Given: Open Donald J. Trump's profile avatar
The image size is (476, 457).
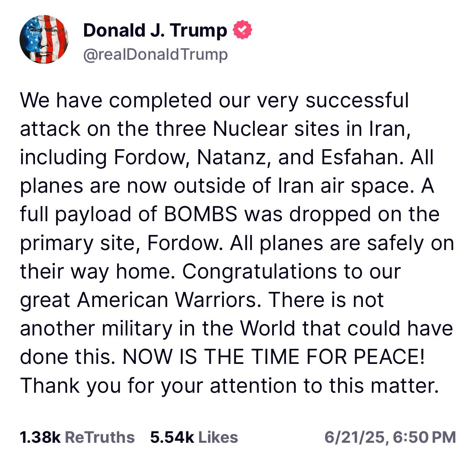Looking at the screenshot, I should click(44, 39).
